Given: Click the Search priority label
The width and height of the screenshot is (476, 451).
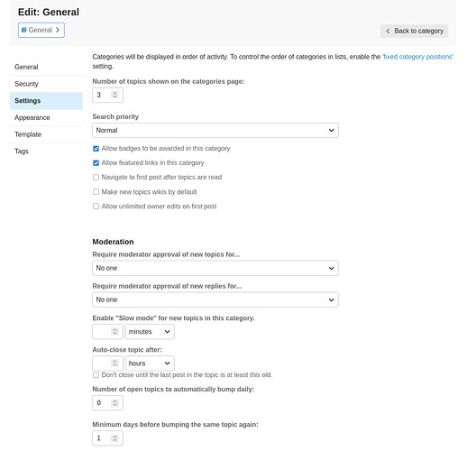Looking at the screenshot, I should (x=115, y=116).
